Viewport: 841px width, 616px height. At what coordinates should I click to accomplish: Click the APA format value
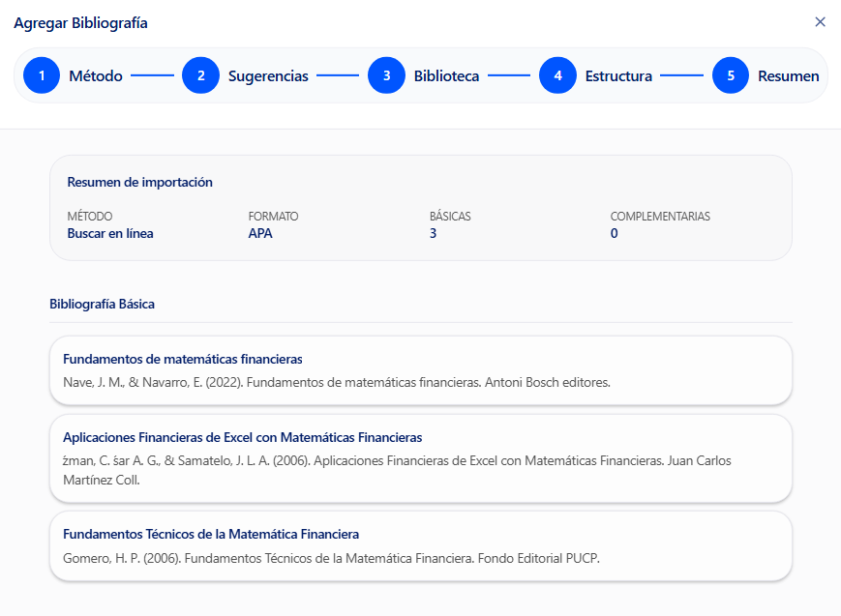point(260,233)
